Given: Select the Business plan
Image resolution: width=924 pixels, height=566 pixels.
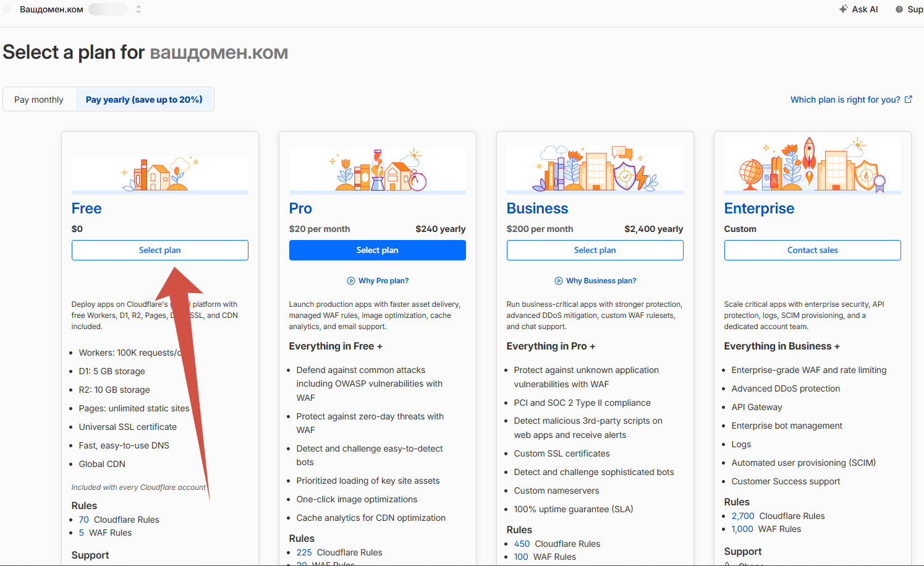Looking at the screenshot, I should click(x=595, y=250).
